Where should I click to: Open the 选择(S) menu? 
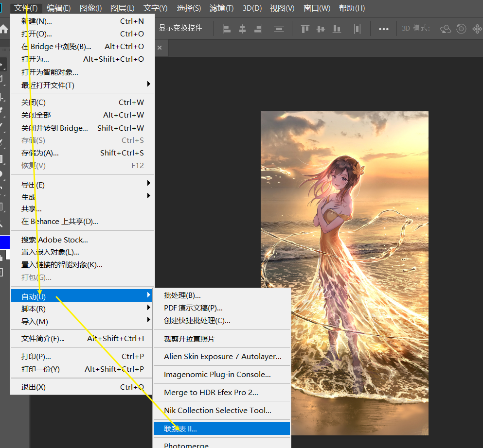[189, 8]
